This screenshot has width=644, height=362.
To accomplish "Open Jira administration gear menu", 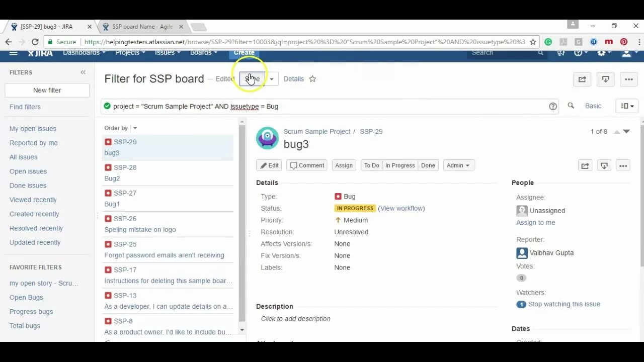I will click(603, 53).
